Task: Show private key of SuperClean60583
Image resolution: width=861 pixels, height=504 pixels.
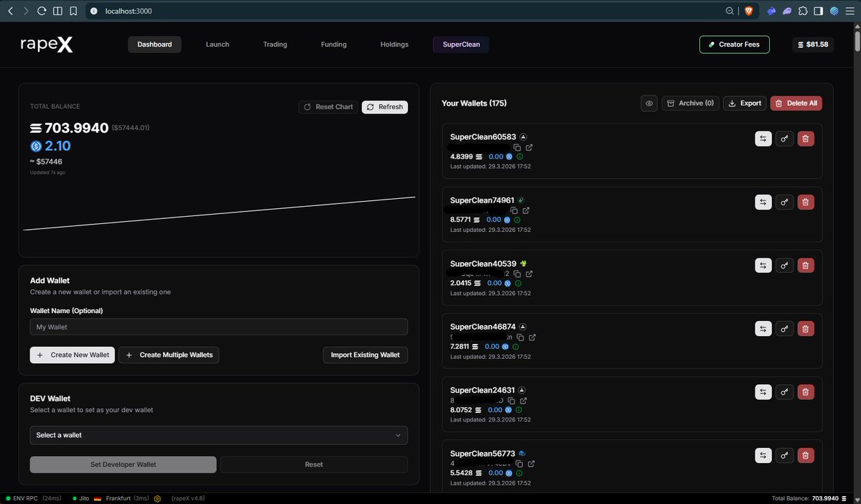Action: [x=784, y=139]
